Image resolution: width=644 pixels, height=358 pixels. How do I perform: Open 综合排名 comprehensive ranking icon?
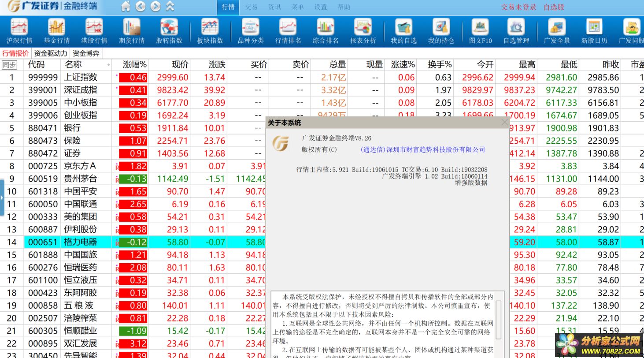coord(326,31)
